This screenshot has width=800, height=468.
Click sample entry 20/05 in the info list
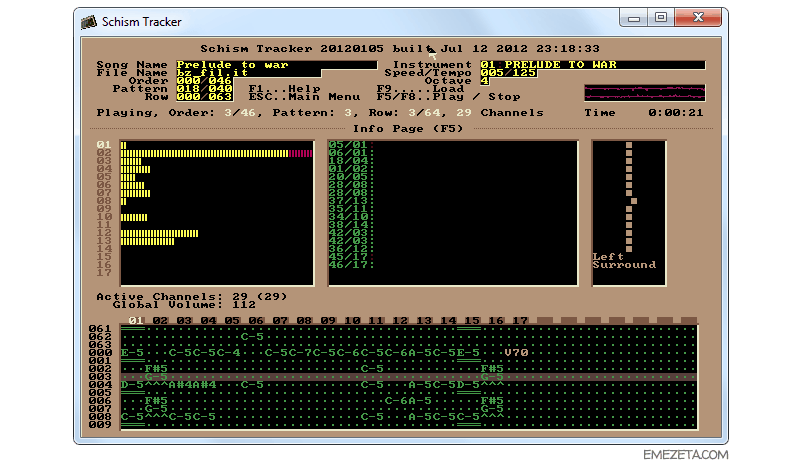[x=348, y=177]
